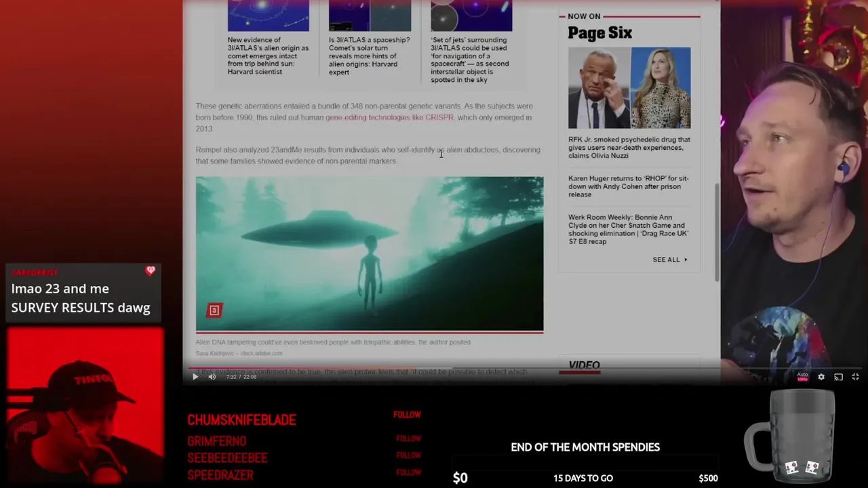The width and height of the screenshot is (868, 488).
Task: Open the 'Set of jets' 3I/ATLAS article
Action: pyautogui.click(x=470, y=60)
